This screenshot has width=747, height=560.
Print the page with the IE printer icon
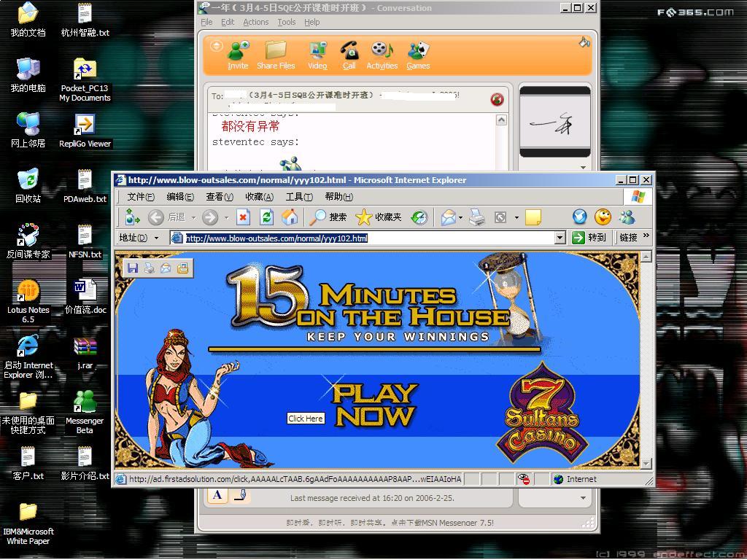pos(477,217)
